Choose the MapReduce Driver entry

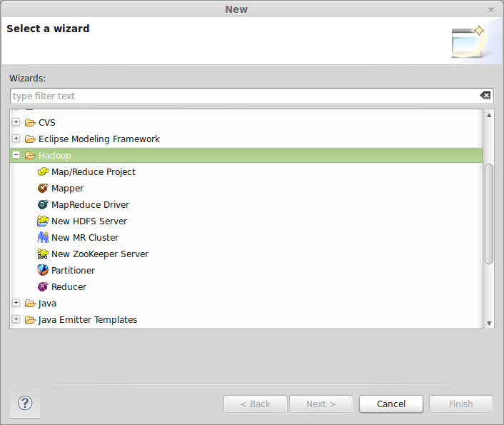[91, 205]
